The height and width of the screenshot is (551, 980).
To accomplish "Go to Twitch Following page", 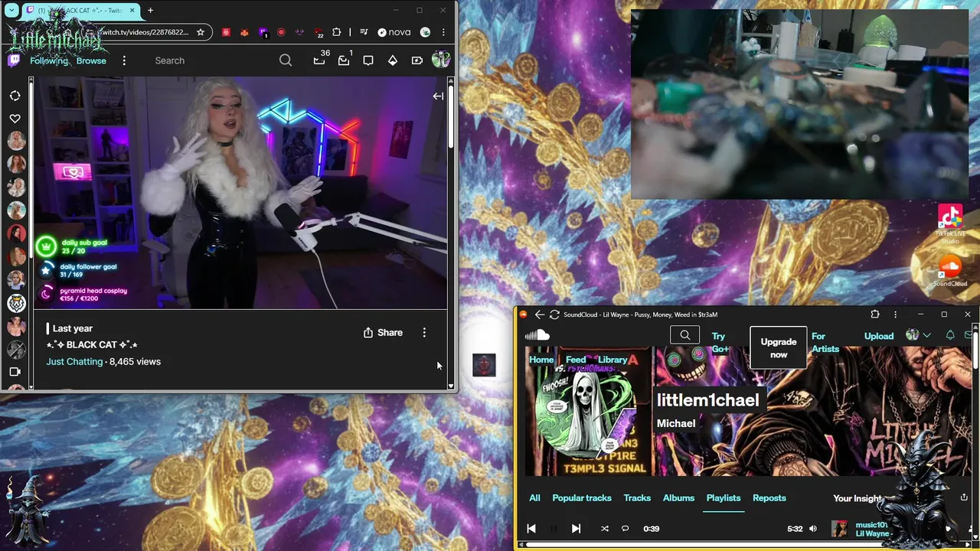I will [x=49, y=60].
